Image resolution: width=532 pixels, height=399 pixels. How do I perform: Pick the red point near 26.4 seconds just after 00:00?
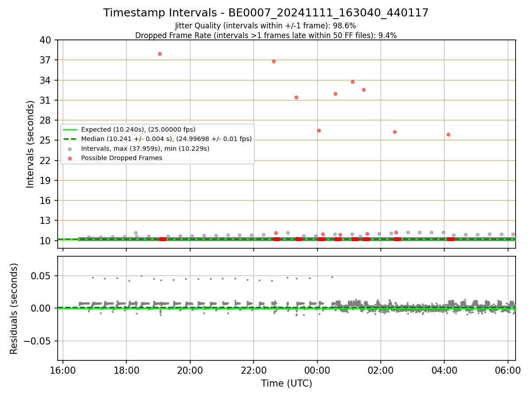(319, 130)
